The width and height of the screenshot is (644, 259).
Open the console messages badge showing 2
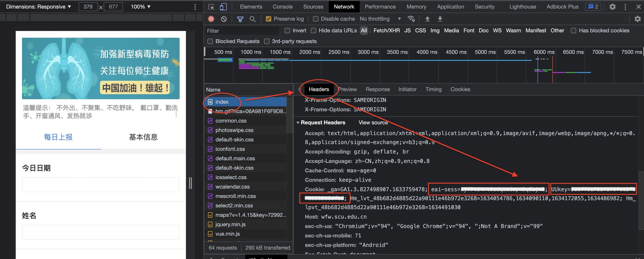593,7
